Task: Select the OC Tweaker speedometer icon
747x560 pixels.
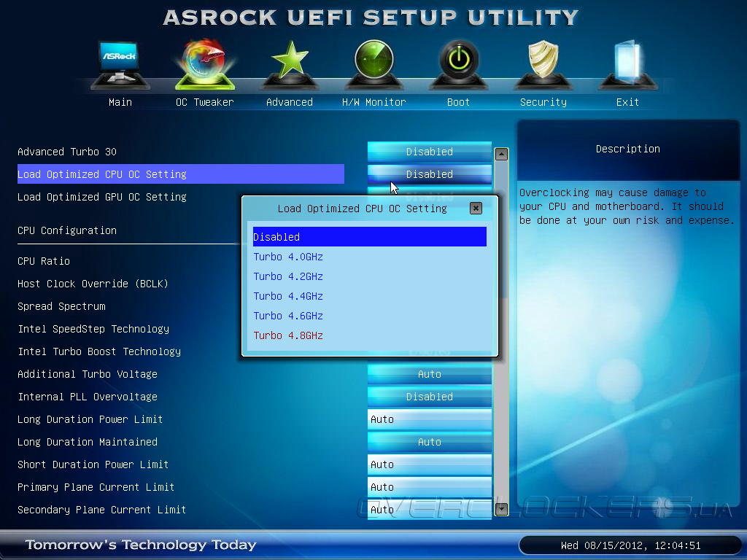Action: pyautogui.click(x=205, y=65)
